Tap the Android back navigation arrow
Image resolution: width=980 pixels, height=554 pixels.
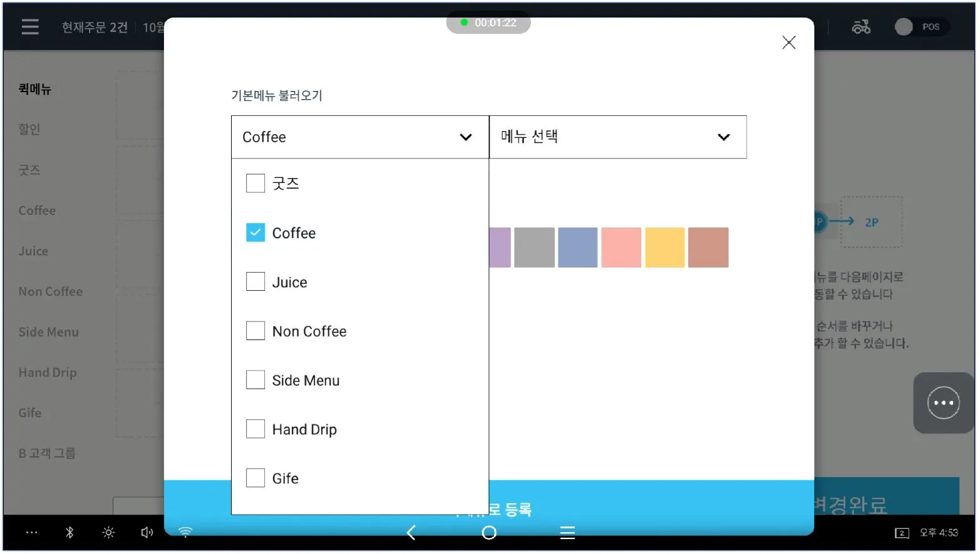[x=411, y=533]
